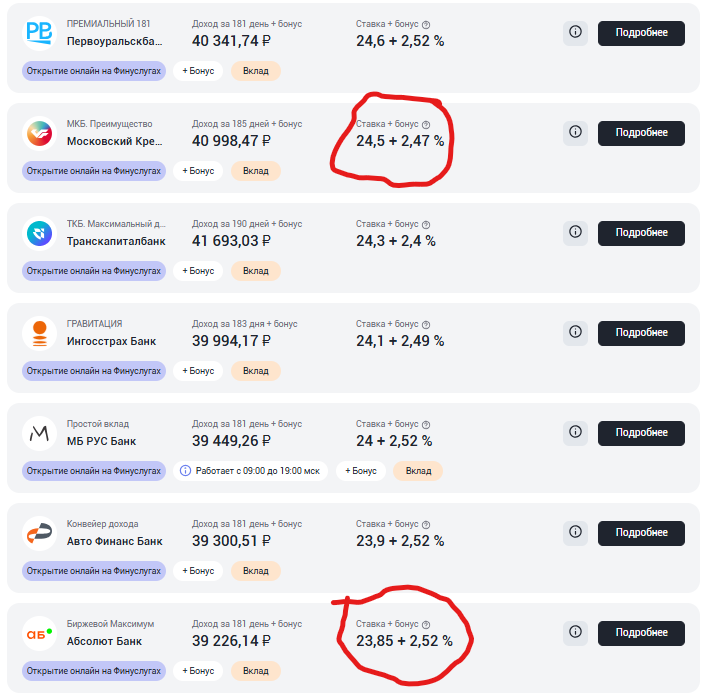Image resolution: width=702 pixels, height=693 pixels.
Task: Open info icon for Первоуральскбанк deposit
Action: tap(575, 32)
